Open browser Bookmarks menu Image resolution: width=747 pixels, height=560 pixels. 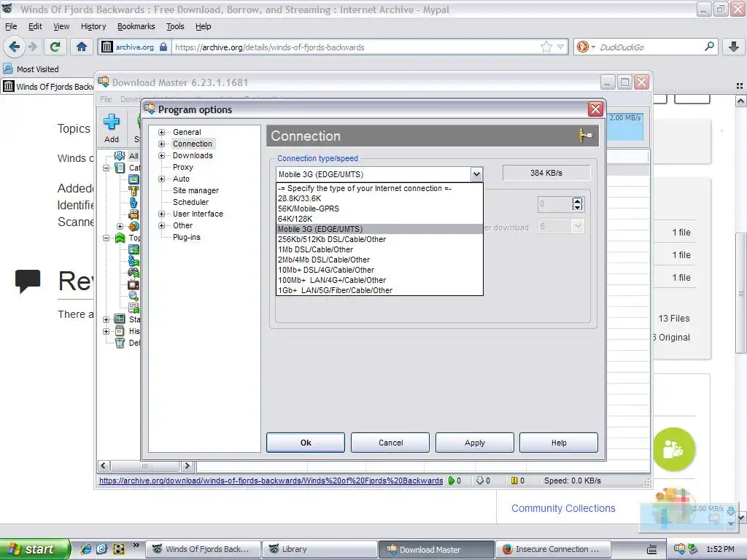tap(136, 26)
